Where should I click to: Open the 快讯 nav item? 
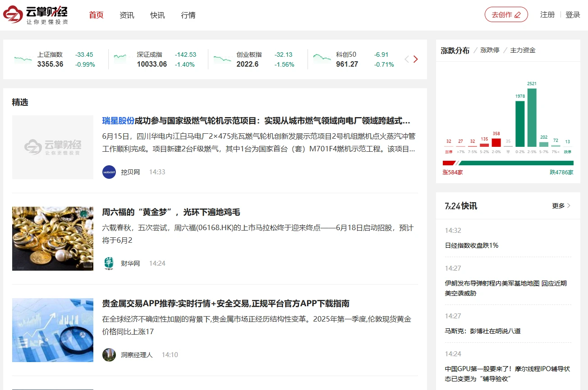pos(157,15)
